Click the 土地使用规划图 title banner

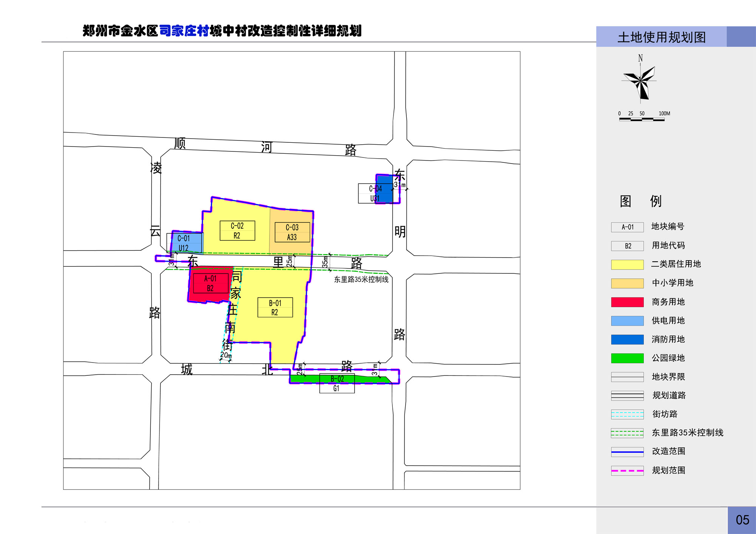(661, 37)
